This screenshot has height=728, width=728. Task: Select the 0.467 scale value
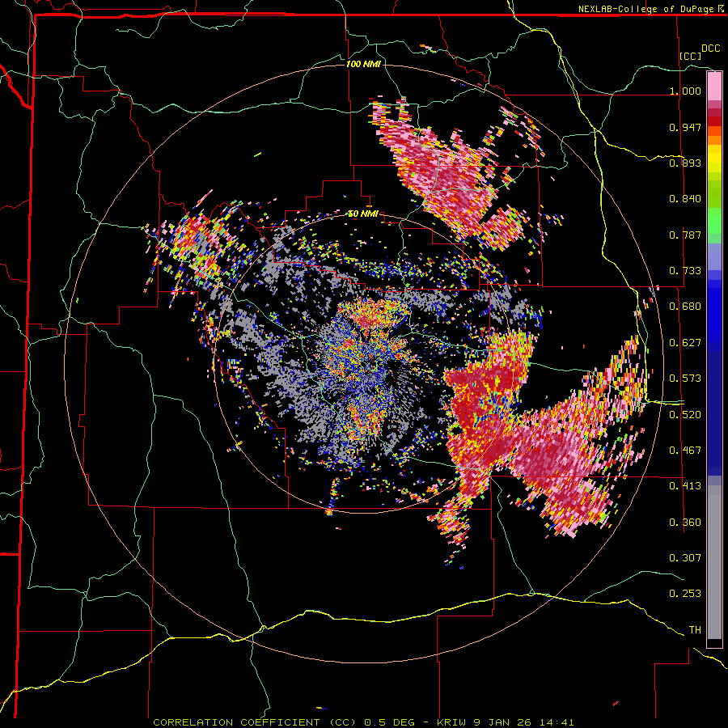pyautogui.click(x=685, y=450)
